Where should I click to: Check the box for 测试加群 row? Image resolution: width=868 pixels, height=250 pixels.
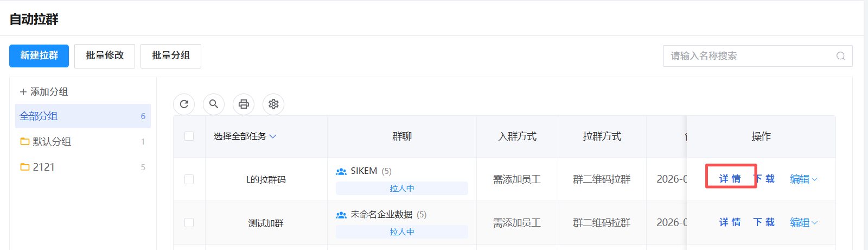[189, 223]
